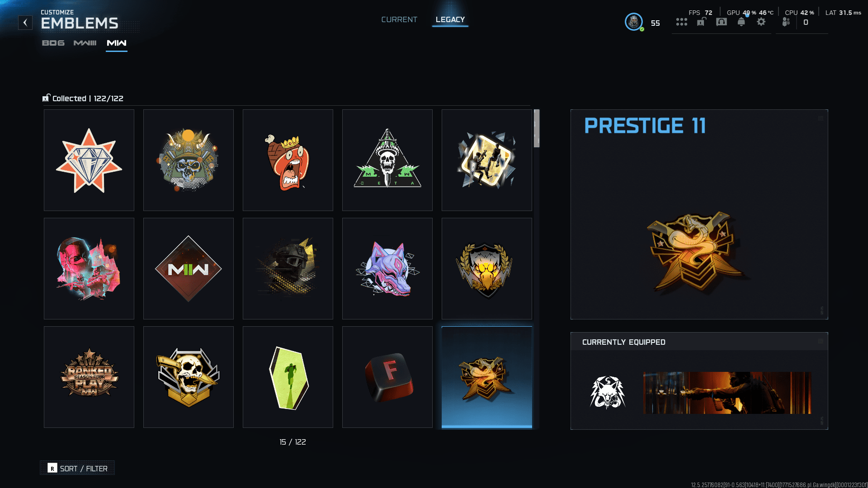Click the equipped calling card banner
Viewport: 868px width, 488px height.
tap(727, 393)
